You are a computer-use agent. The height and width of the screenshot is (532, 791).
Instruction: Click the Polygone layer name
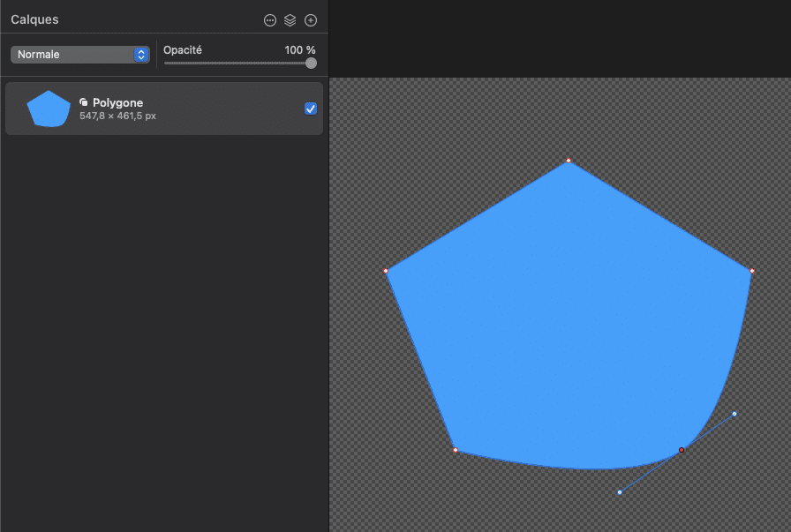click(117, 103)
